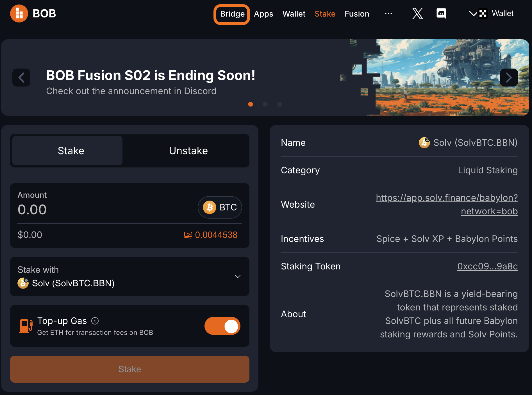Viewport: 532px width, 395px height.
Task: Disable the Top-up Gas toggle
Action: pyautogui.click(x=222, y=326)
